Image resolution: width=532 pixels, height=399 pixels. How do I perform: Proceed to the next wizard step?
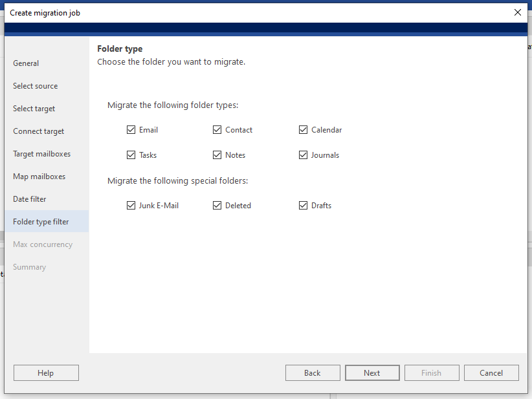coord(372,372)
